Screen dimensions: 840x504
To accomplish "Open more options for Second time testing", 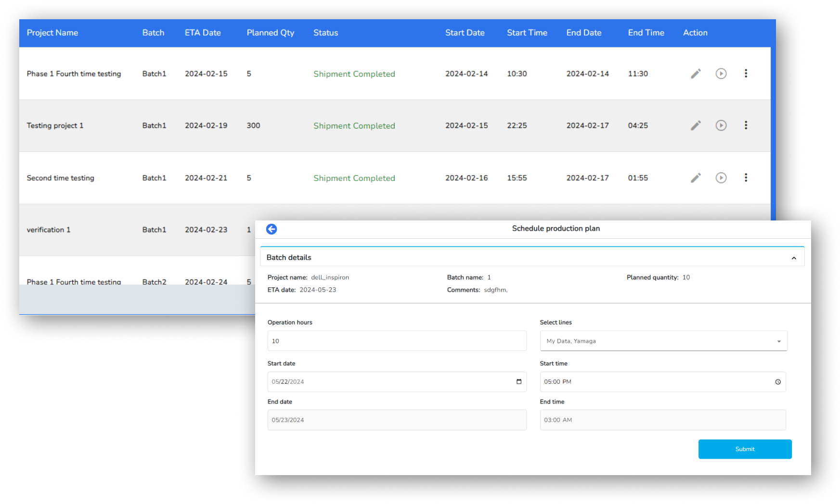I will tap(746, 178).
